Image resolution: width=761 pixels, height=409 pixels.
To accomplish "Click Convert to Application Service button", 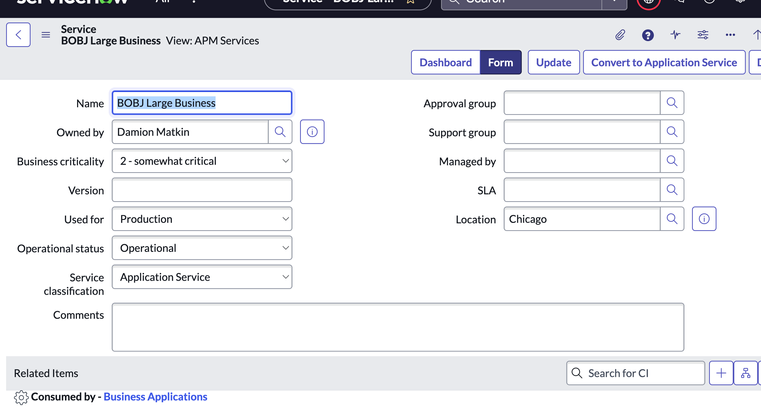I will 664,62.
